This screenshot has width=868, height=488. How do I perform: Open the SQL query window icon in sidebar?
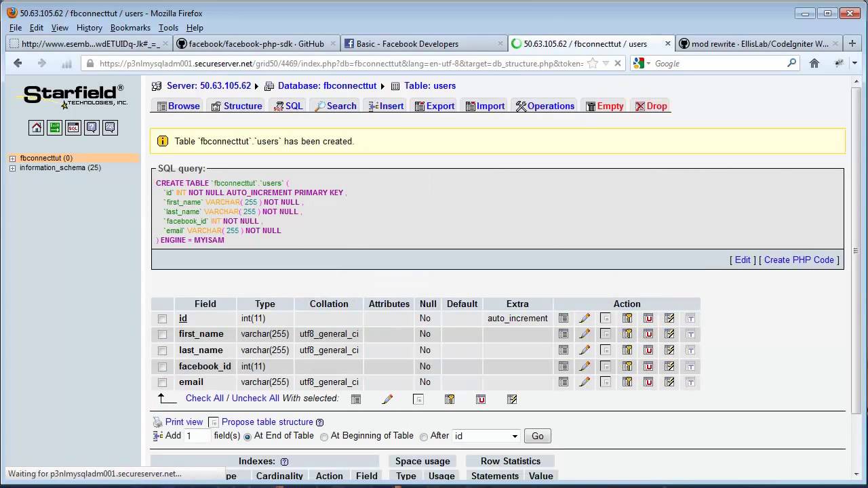point(73,127)
